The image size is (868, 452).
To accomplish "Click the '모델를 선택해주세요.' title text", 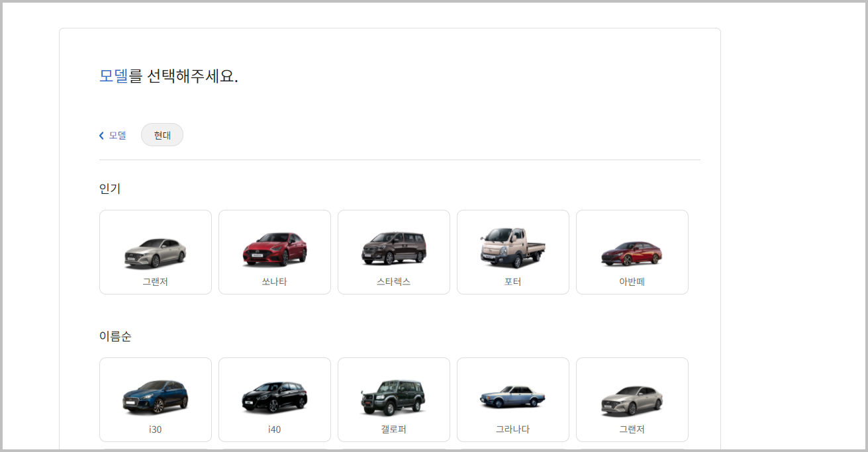I will (169, 76).
